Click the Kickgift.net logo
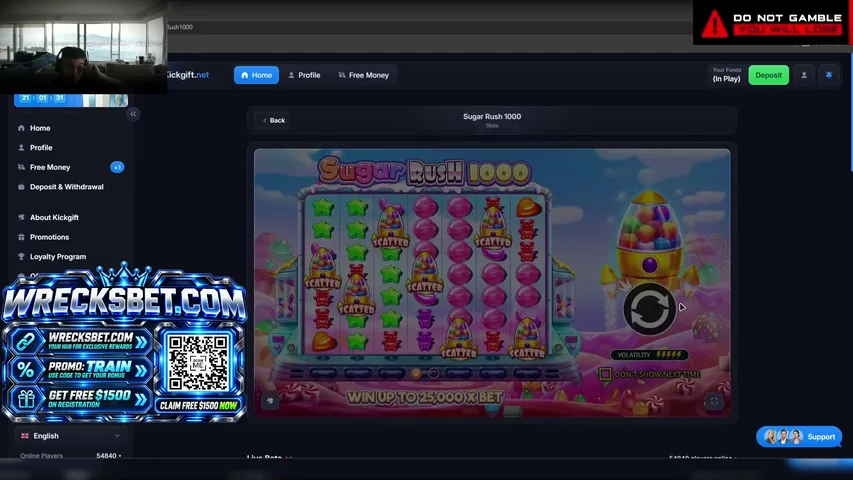853x480 pixels. 188,75
